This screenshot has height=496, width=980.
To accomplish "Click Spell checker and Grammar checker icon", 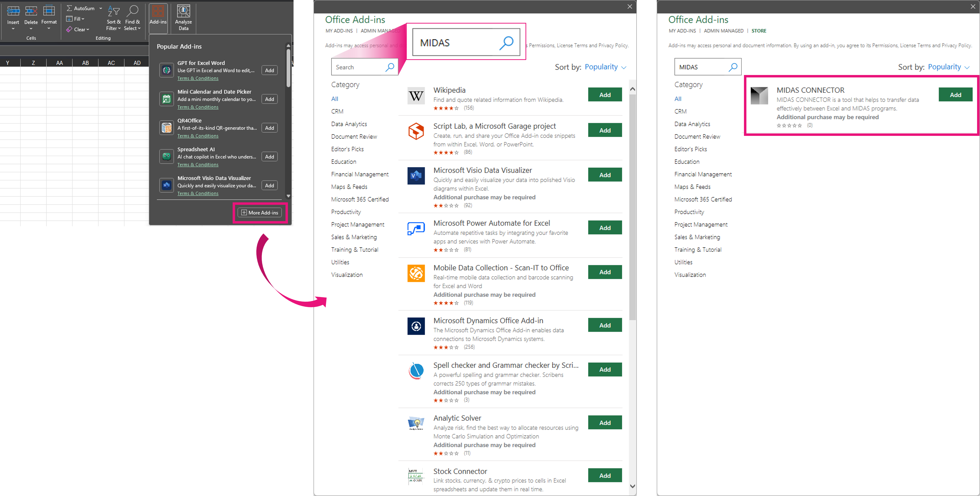I will click(416, 371).
